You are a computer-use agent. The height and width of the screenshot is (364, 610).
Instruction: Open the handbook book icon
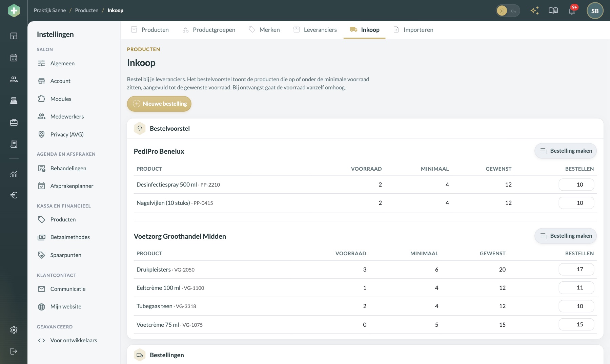[553, 10]
